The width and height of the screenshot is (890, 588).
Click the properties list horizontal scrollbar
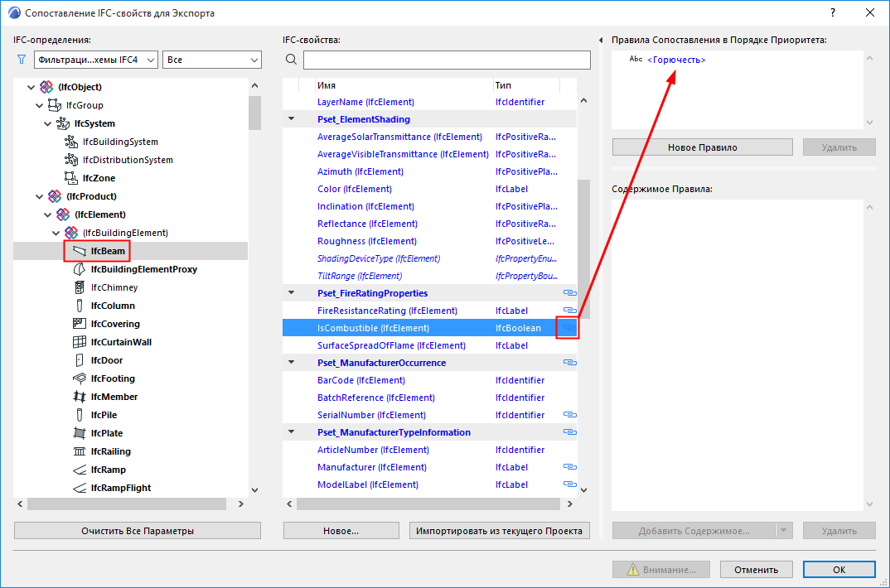428,504
